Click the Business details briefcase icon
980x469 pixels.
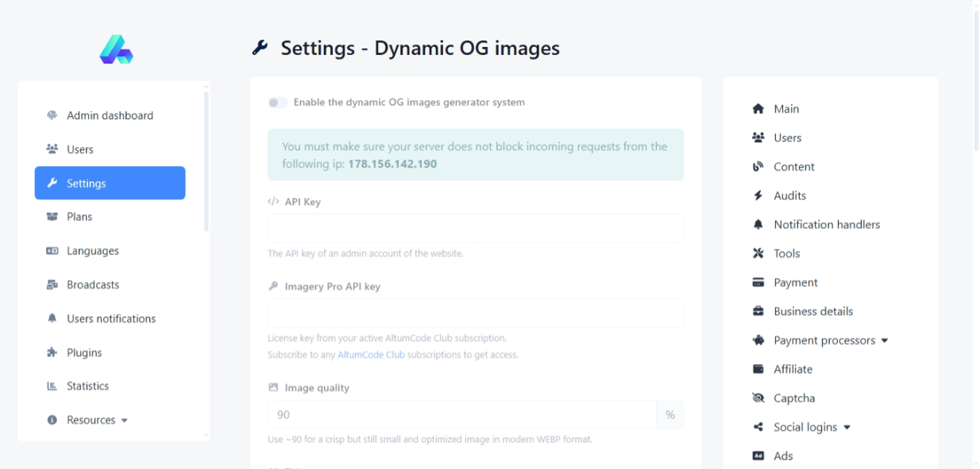[758, 312]
